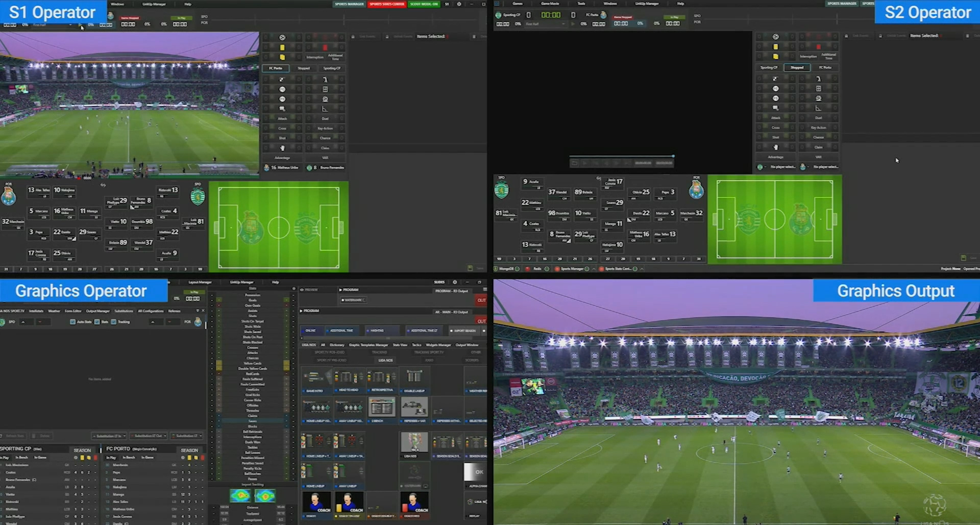Open the Substitution LT In dropdown

point(110,436)
